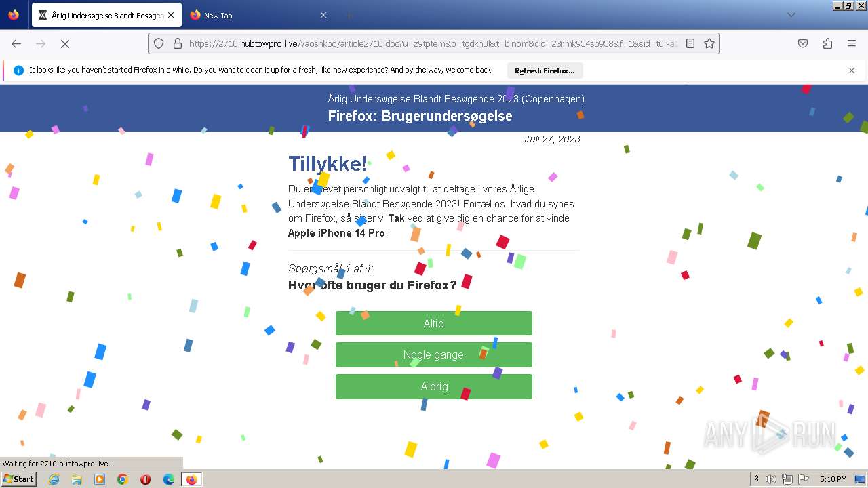Stop loading the page
This screenshot has width=868, height=488.
(x=65, y=43)
